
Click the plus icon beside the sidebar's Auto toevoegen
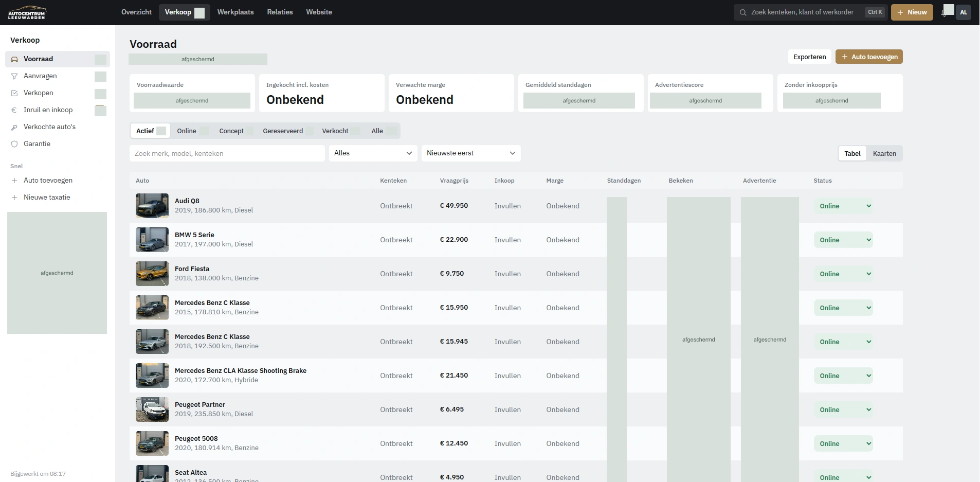pos(14,181)
